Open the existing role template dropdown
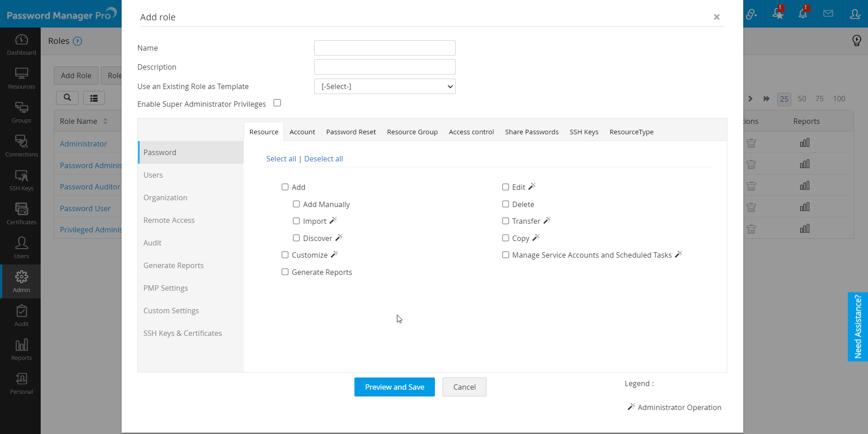Viewport: 868px width, 434px height. (x=385, y=86)
